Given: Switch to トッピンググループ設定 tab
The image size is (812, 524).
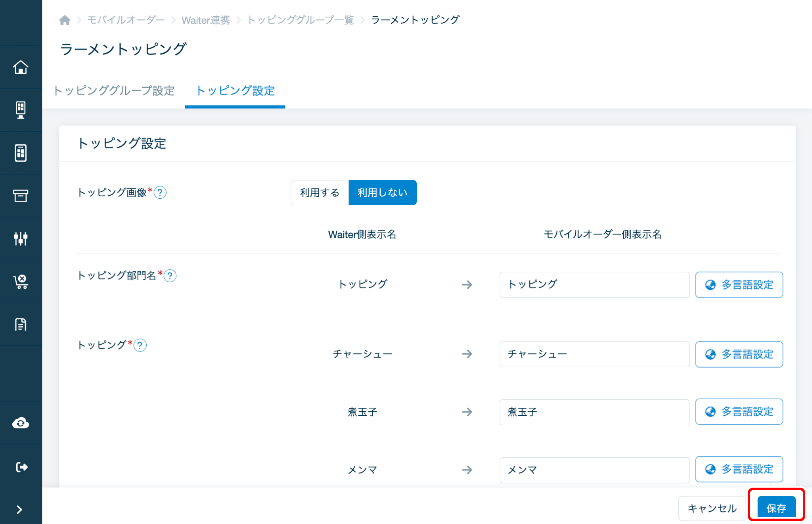Looking at the screenshot, I should (x=114, y=91).
